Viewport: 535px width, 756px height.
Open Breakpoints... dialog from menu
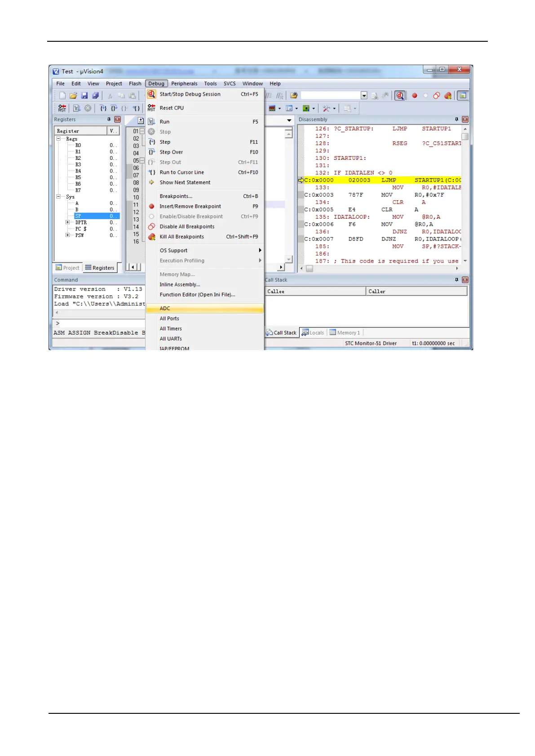pyautogui.click(x=205, y=196)
